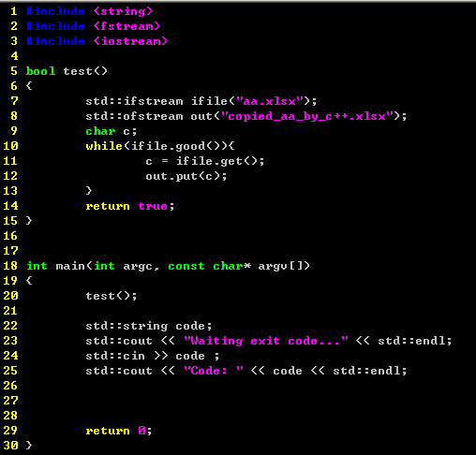
Task: Click 'ifile.good()' in the while condition
Action: [x=175, y=146]
